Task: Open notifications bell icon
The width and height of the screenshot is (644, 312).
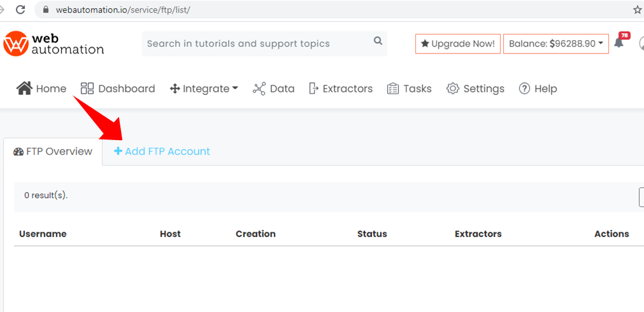Action: tap(619, 42)
